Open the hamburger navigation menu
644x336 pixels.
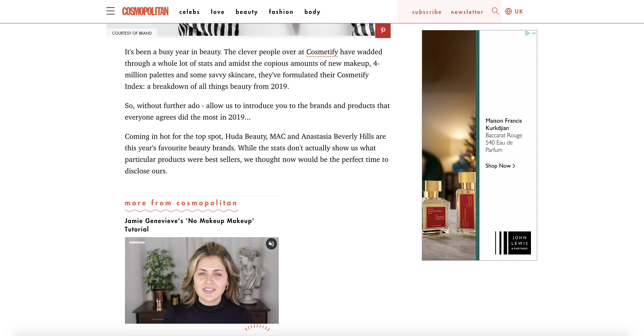click(x=111, y=11)
